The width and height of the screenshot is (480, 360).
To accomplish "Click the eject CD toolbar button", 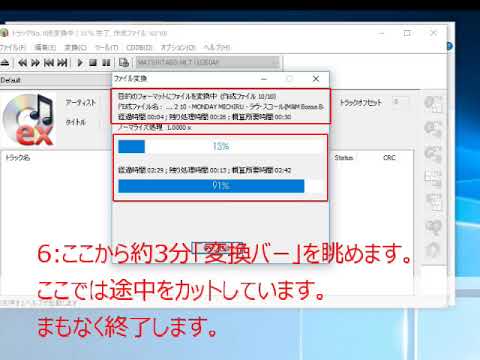I will [x=5, y=62].
